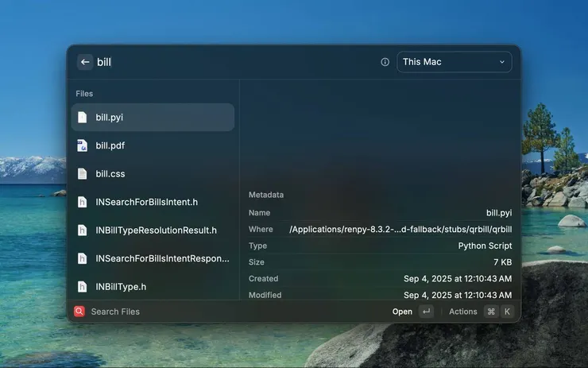Image resolution: width=588 pixels, height=368 pixels.
Task: Click the red Search Files icon
Action: (x=79, y=312)
